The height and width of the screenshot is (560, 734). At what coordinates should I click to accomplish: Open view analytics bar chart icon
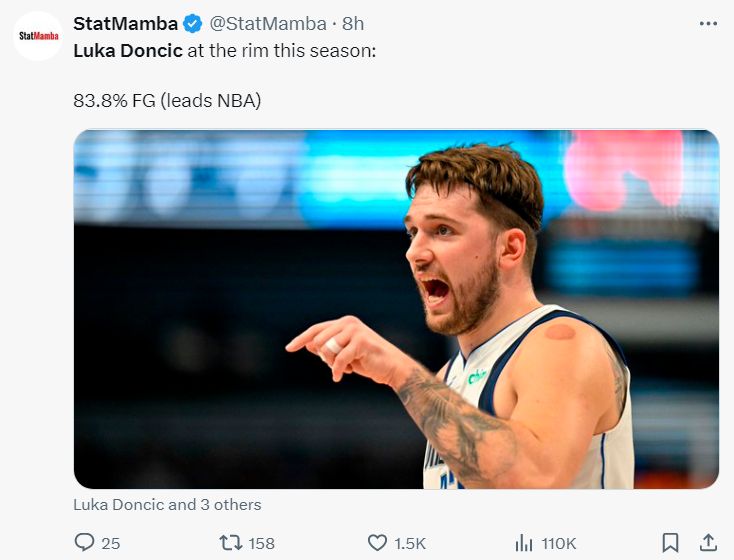[523, 543]
